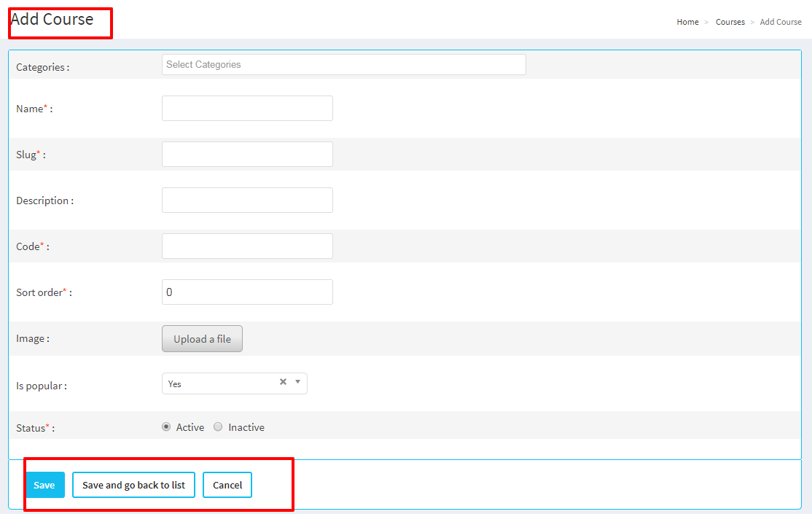Click the Add Course breadcrumb item
Screen dimensions: 812x514
click(x=781, y=22)
